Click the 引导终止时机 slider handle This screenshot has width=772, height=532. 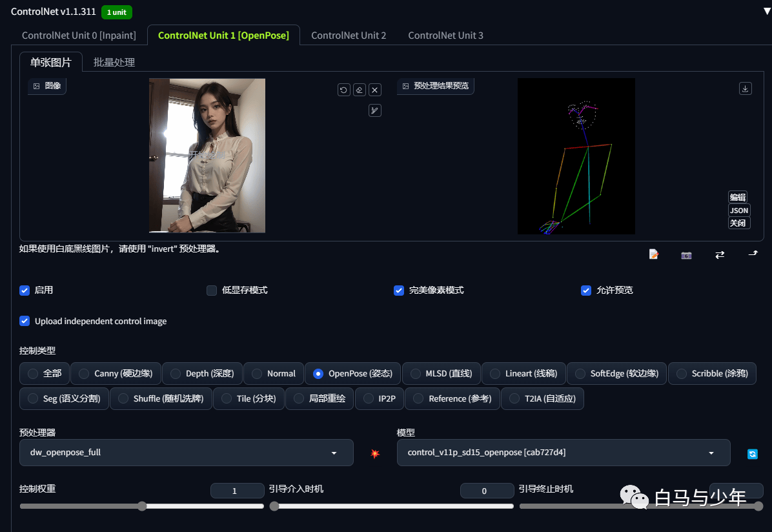coord(758,506)
